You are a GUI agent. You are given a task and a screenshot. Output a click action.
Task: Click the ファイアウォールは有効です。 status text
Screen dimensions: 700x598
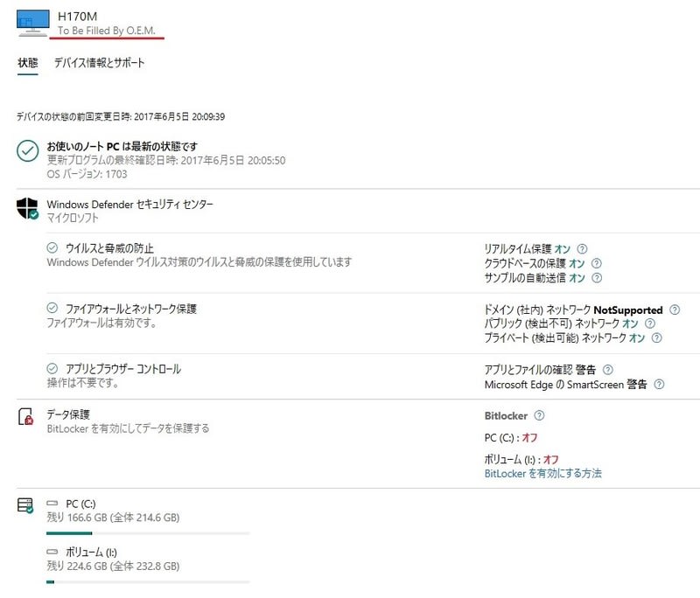[101, 323]
